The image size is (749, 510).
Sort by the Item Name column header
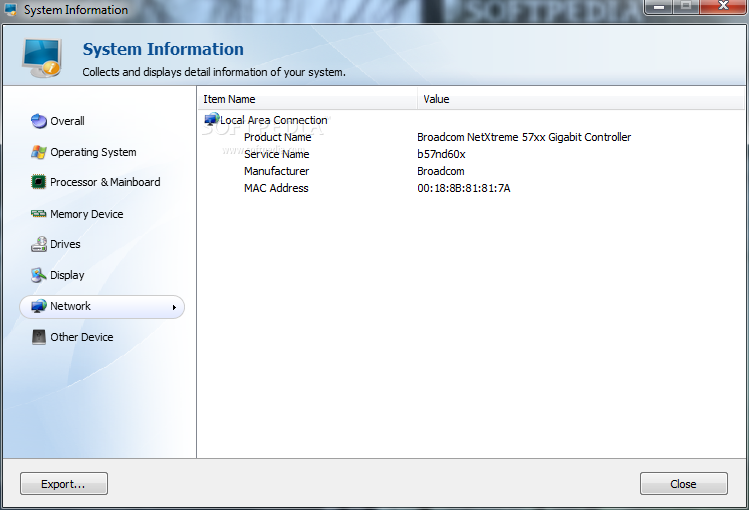point(307,99)
